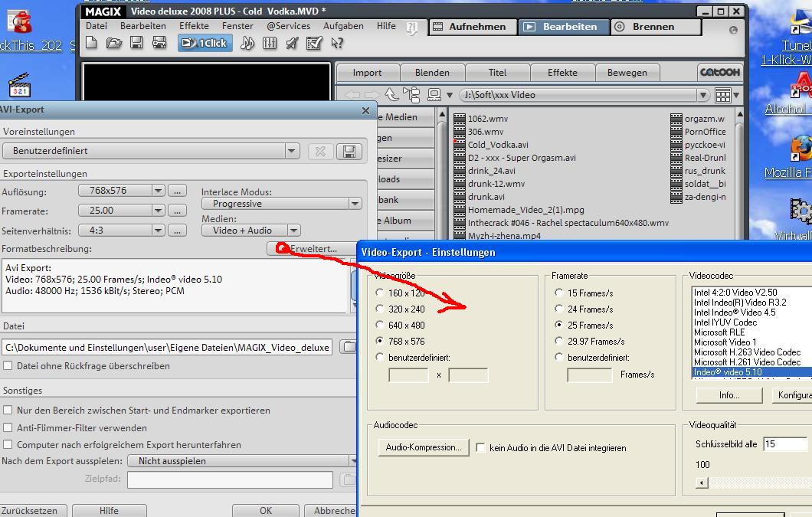Go up one folder level in media browser
The width and height of the screenshot is (812, 517).
391,95
